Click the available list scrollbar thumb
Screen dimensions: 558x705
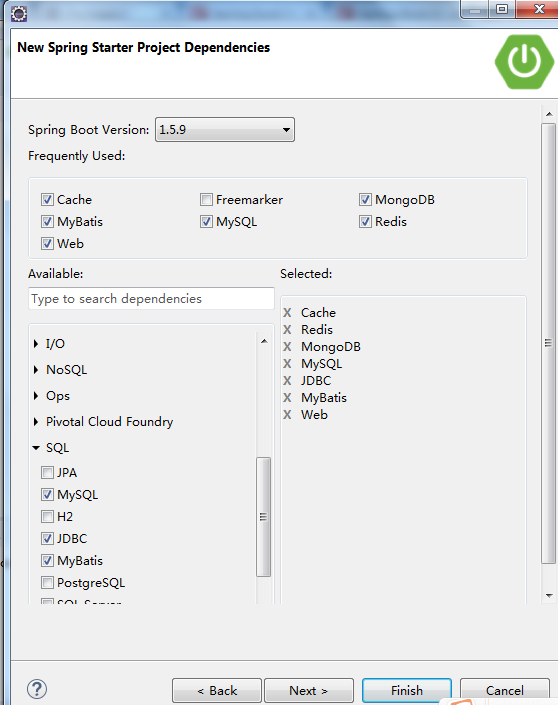pos(263,517)
